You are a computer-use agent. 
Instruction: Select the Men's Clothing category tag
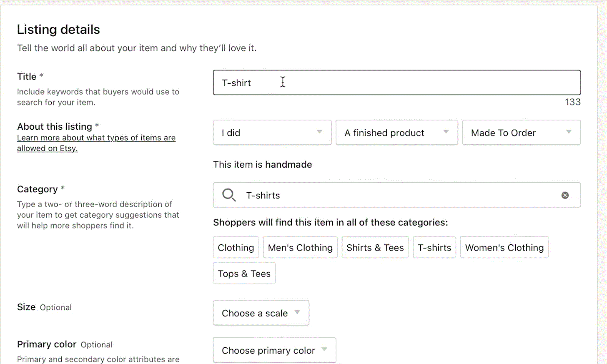(x=300, y=247)
